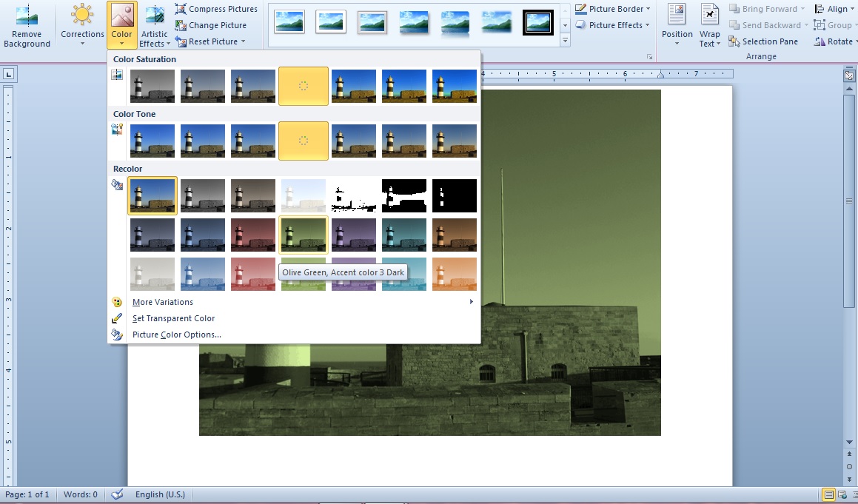Image resolution: width=858 pixels, height=504 pixels.
Task: Toggle the ruler visibility
Action: pos(848,74)
